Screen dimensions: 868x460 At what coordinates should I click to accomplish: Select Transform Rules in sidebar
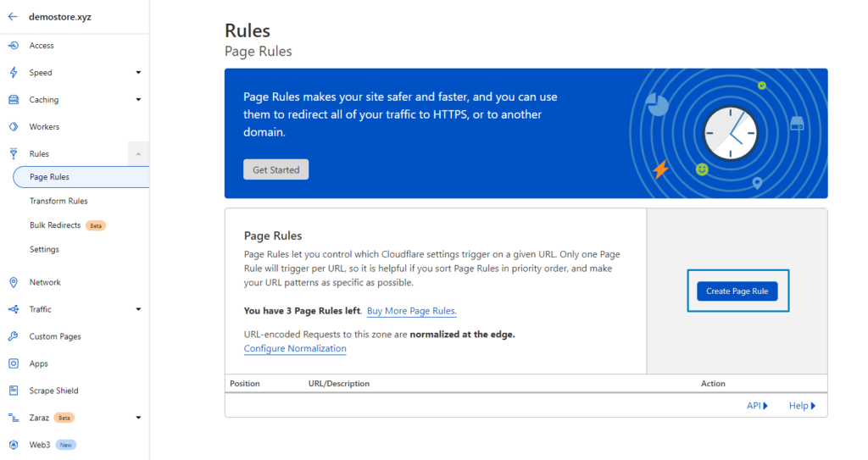[x=58, y=201]
